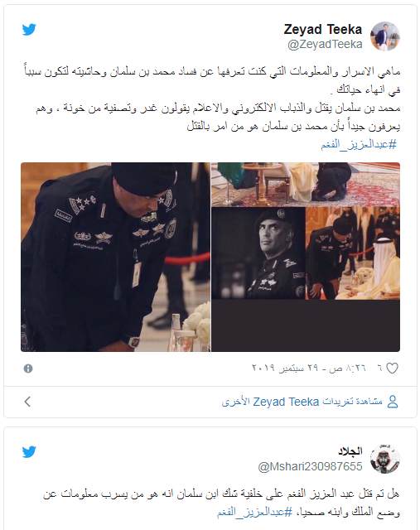Screen dimensions: 420x530
Task: Open the tweet info icon beside the date
Action: click(x=28, y=368)
